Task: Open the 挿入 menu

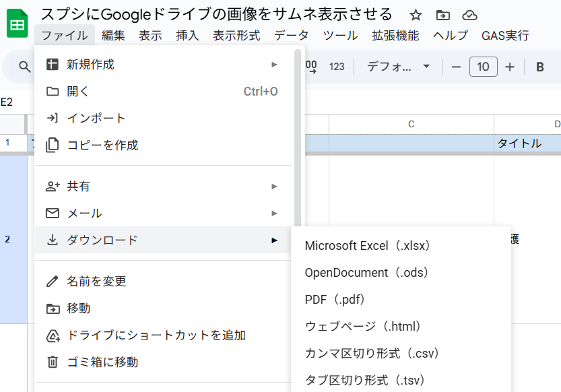Action: pyautogui.click(x=187, y=36)
